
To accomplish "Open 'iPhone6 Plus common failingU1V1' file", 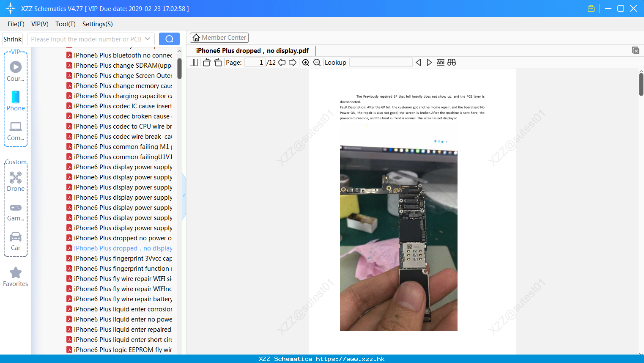I will (x=119, y=157).
